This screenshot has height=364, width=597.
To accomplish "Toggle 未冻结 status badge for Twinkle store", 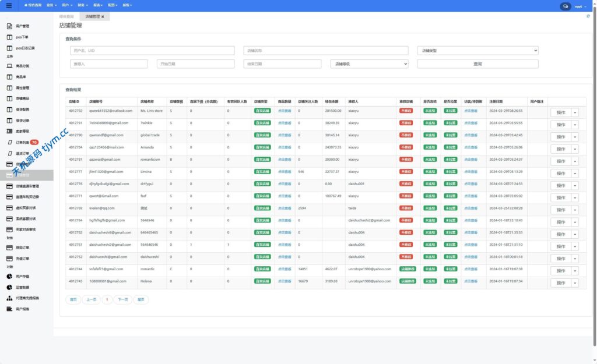I will click(x=430, y=123).
